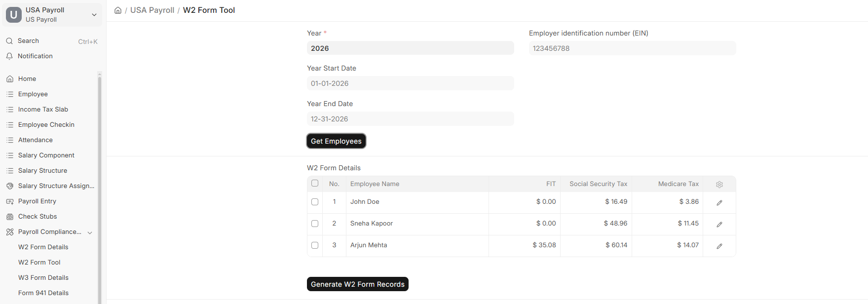Select W2 Form Tool in sidebar
This screenshot has height=304, width=868.
pos(39,263)
